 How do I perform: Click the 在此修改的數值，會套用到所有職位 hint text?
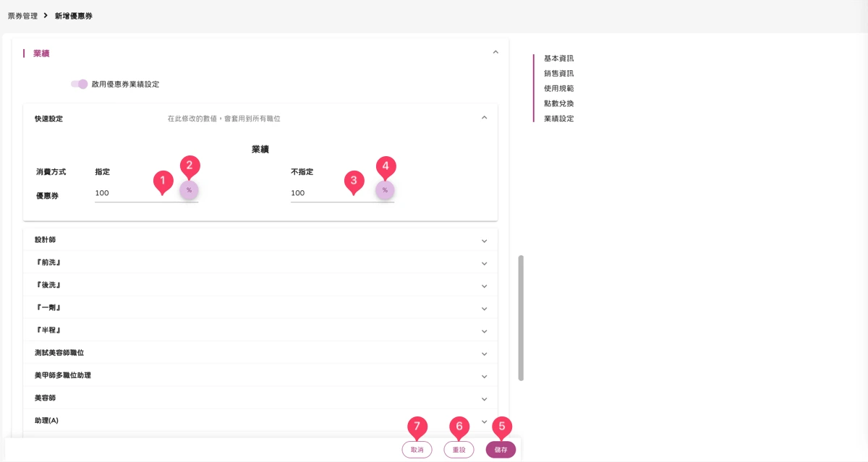(224, 118)
